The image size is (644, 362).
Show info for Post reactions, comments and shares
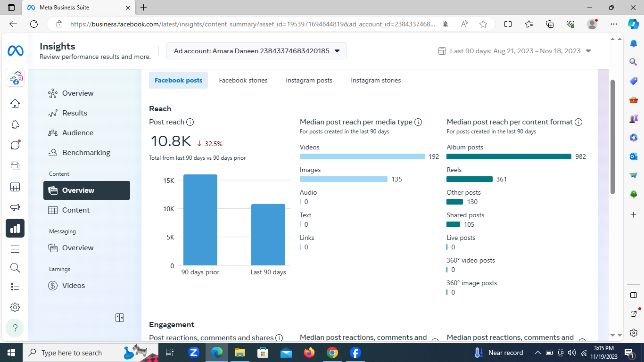[279, 338]
